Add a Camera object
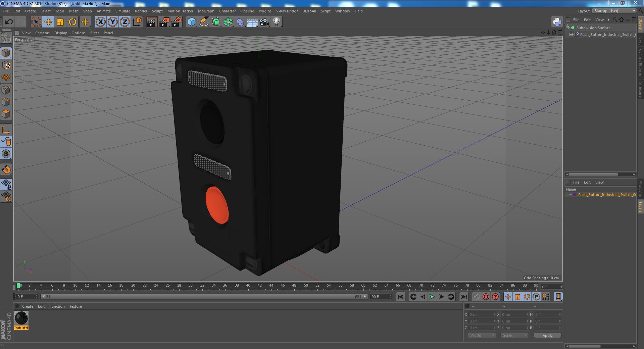 click(264, 22)
